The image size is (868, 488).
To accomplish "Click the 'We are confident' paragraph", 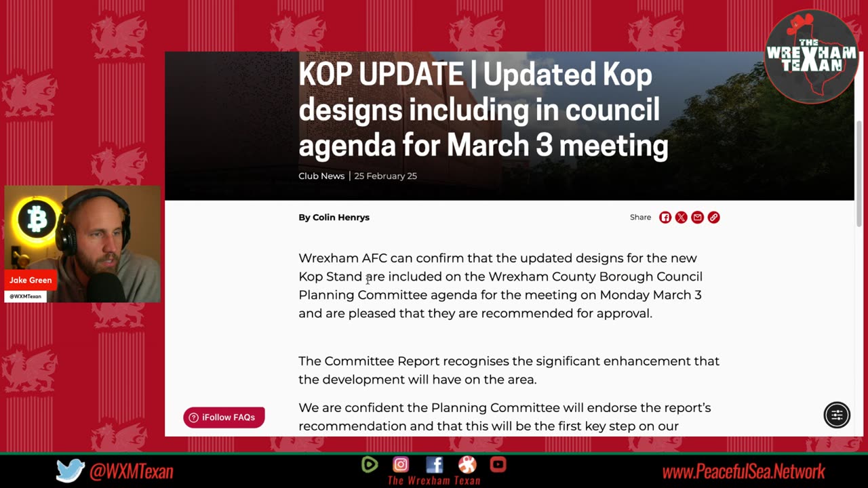I will click(x=505, y=417).
